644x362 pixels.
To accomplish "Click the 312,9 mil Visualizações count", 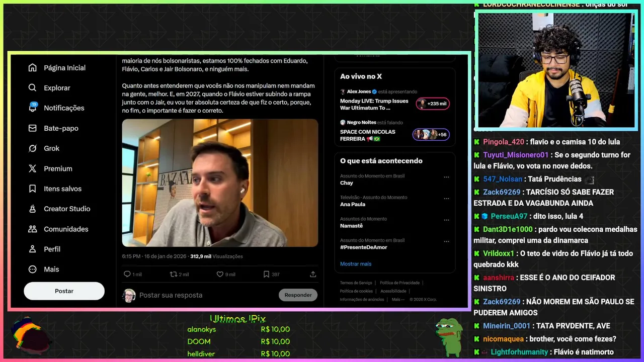I will [216, 256].
